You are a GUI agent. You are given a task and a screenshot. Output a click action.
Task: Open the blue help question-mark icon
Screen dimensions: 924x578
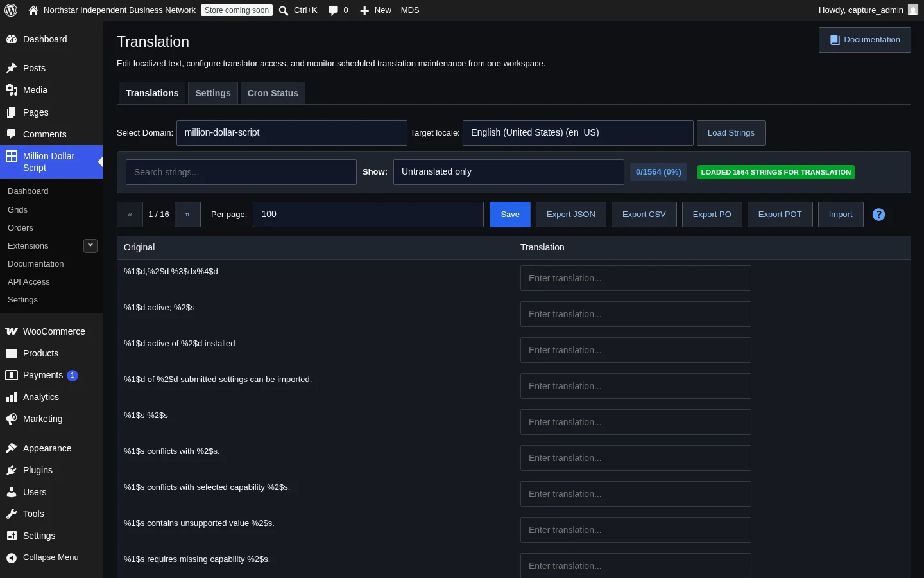pyautogui.click(x=879, y=215)
